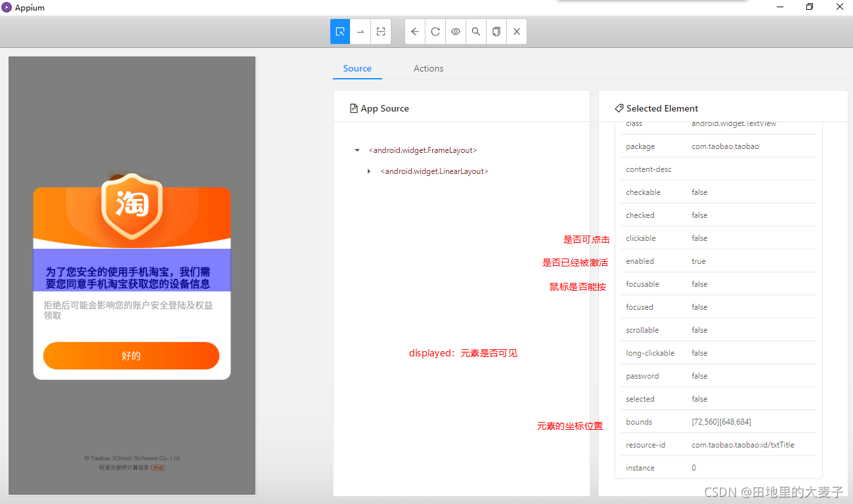Quit session with the X icon

pyautogui.click(x=517, y=31)
